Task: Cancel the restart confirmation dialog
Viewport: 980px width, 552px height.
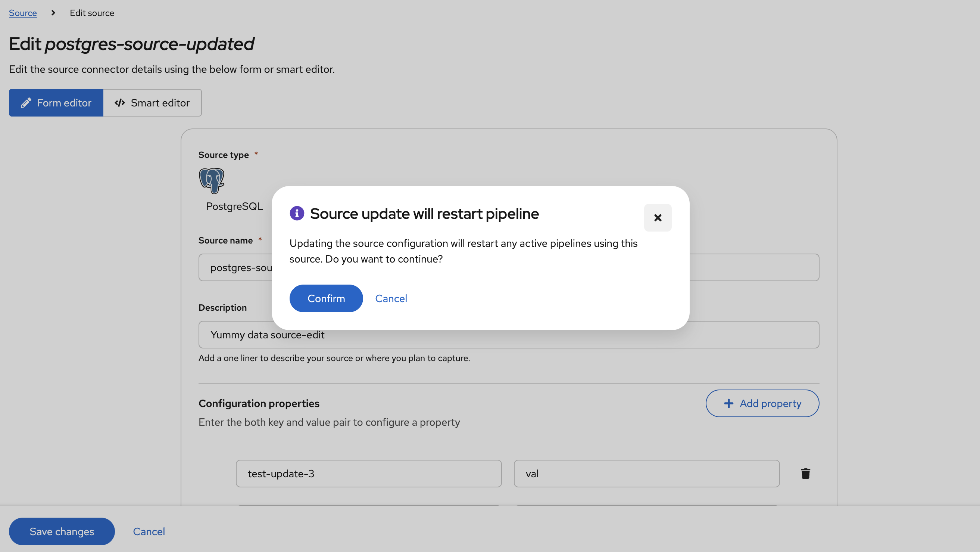Action: click(x=391, y=298)
